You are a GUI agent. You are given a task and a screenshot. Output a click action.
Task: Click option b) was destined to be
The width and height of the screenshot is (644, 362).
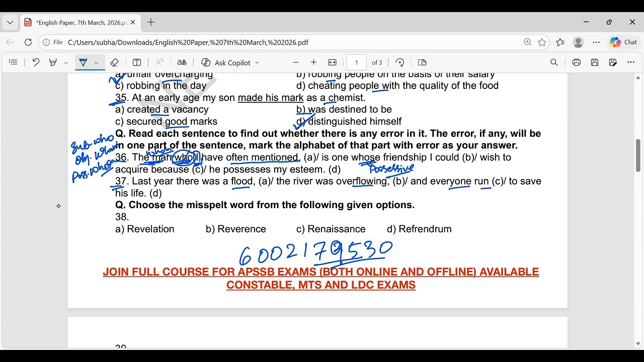[344, 110]
